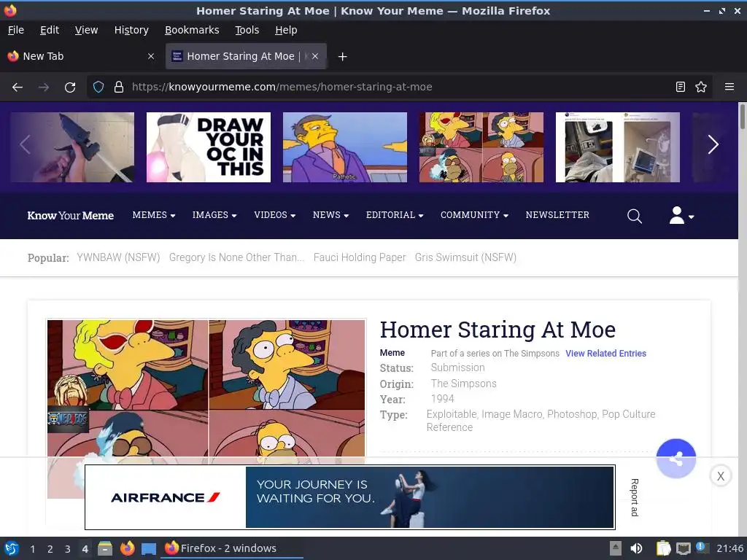Open the hospital tweets carousel thumbnail
Screen dimensions: 747x560
618,147
